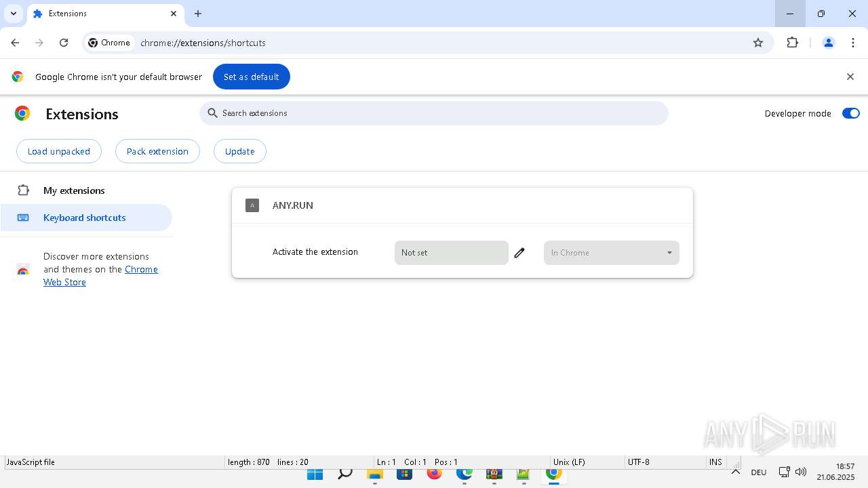Close the Extensions tab

click(x=174, y=14)
